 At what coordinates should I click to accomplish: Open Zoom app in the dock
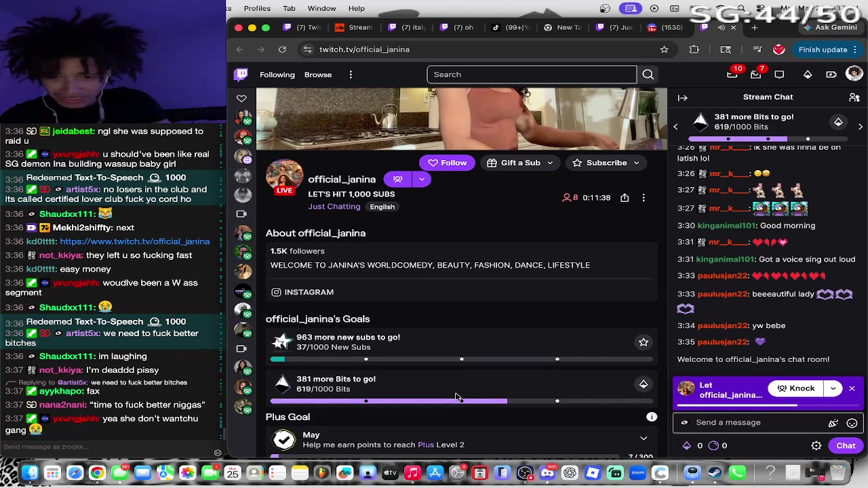tap(637, 472)
